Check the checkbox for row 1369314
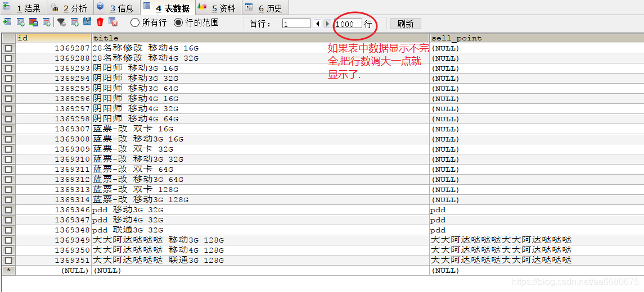 8,200
